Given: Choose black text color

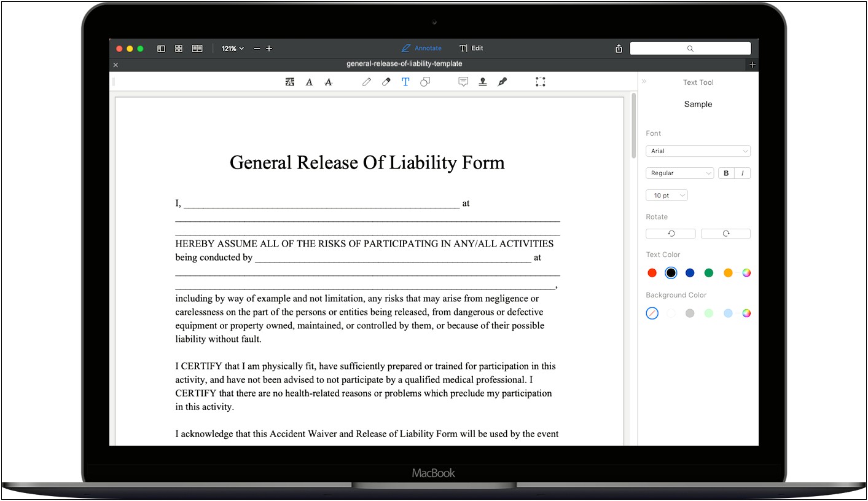Looking at the screenshot, I should tap(671, 273).
